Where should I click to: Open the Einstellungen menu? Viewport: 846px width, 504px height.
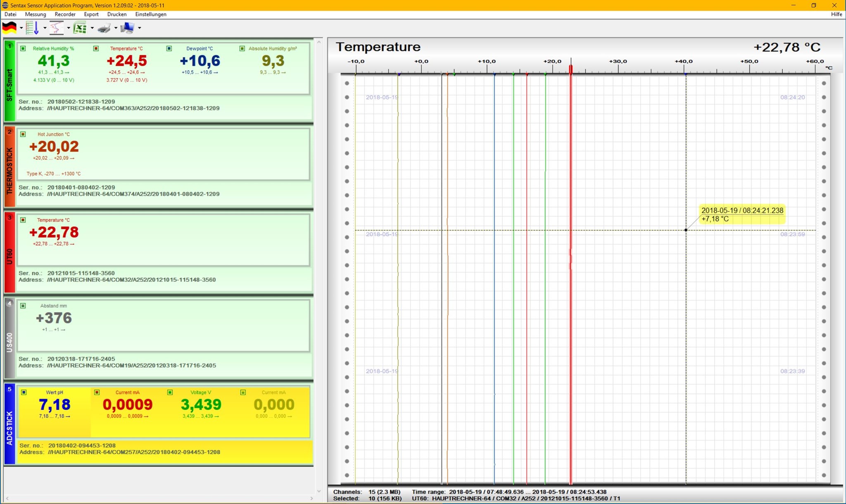pyautogui.click(x=151, y=14)
